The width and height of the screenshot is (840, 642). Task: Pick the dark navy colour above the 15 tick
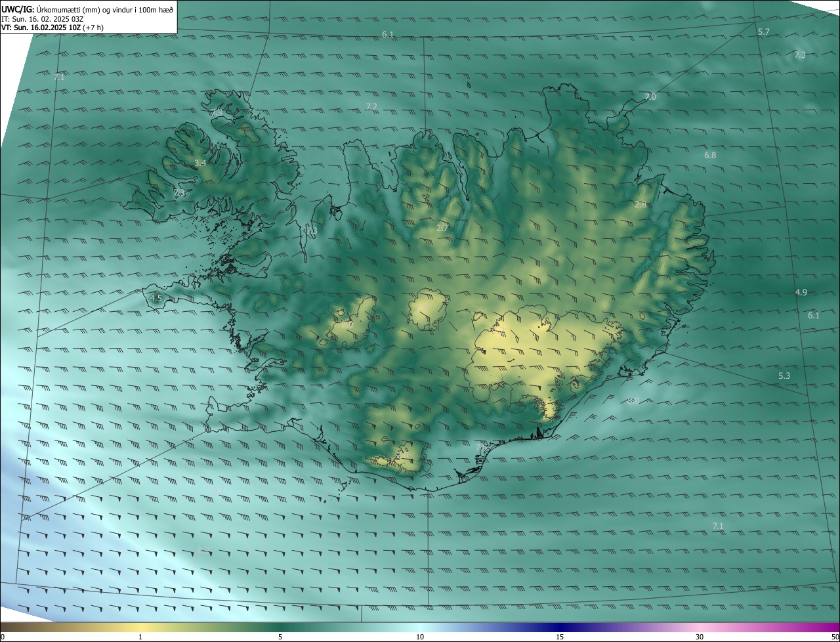[x=560, y=627]
